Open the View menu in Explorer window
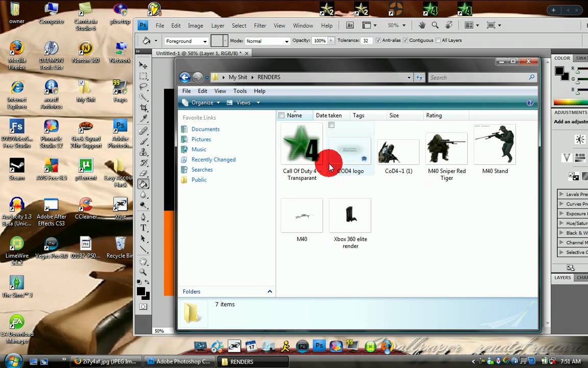 click(x=220, y=91)
